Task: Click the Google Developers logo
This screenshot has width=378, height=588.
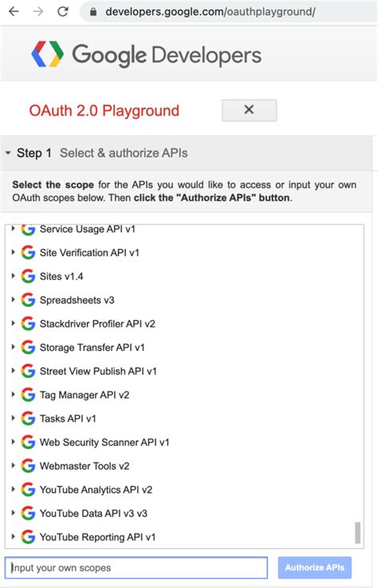Action: tap(146, 55)
